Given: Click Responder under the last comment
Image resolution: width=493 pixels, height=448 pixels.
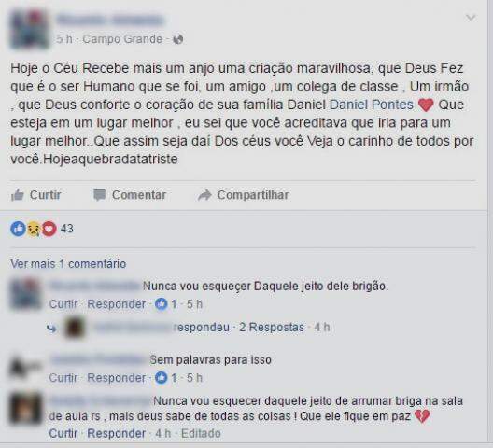Looking at the screenshot, I should click(117, 433).
